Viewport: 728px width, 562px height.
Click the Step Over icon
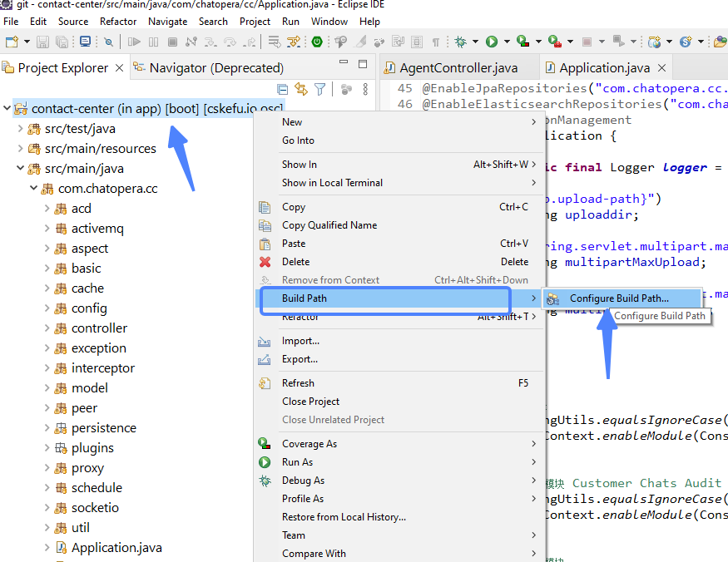click(x=230, y=42)
